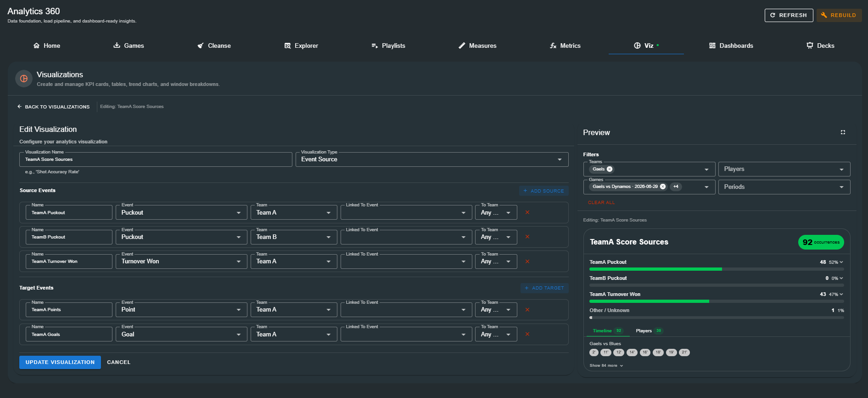
Task: Click the TeamB Puckout name field
Action: (x=69, y=237)
